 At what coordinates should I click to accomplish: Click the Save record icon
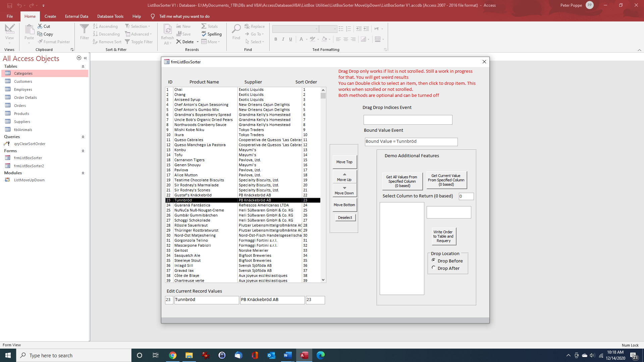coord(179,34)
